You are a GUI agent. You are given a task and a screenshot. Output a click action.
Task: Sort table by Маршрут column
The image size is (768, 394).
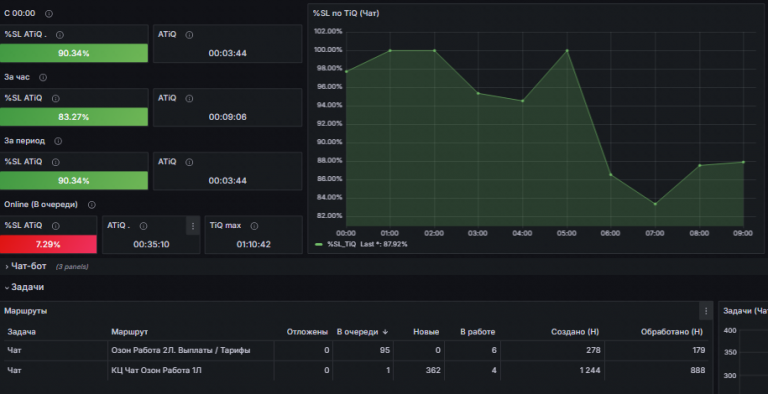[x=129, y=332]
